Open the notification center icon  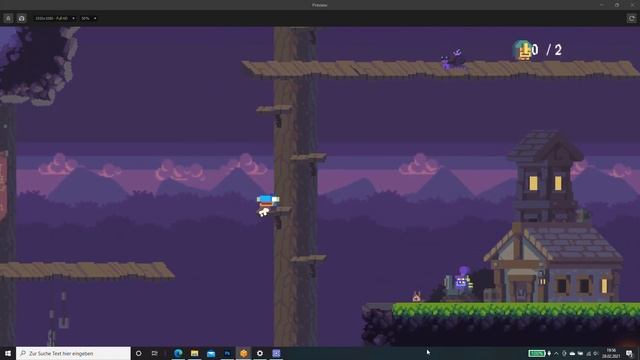[629, 353]
